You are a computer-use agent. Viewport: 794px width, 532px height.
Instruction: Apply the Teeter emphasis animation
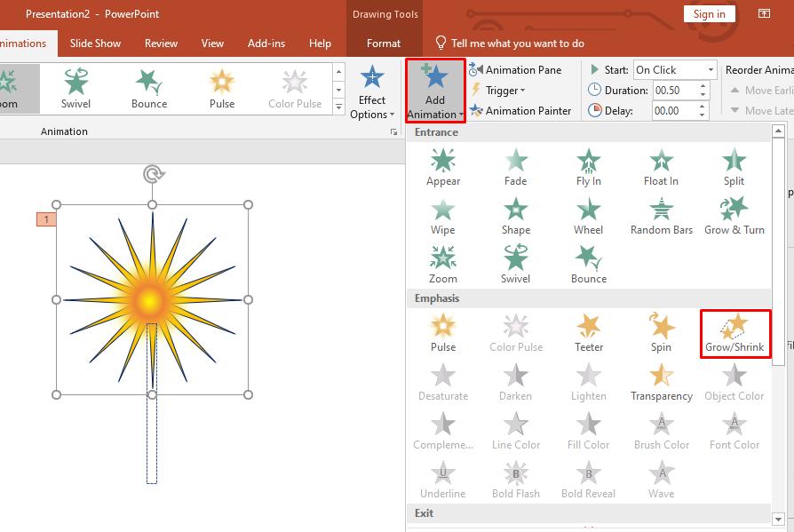(588, 333)
